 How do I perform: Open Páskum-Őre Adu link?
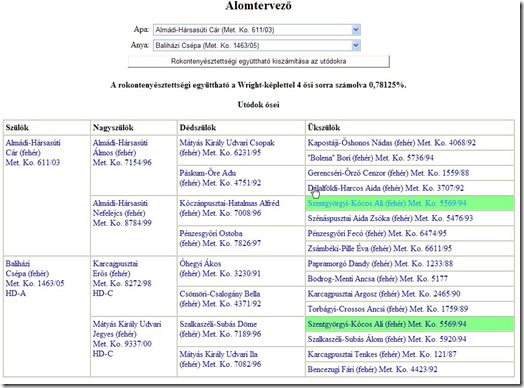[220, 178]
